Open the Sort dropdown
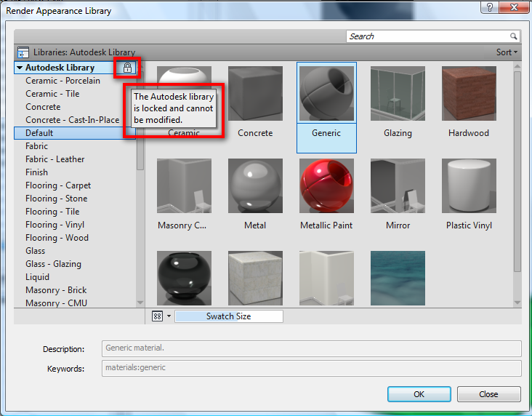Image resolution: width=532 pixels, height=416 pixels. (x=507, y=52)
